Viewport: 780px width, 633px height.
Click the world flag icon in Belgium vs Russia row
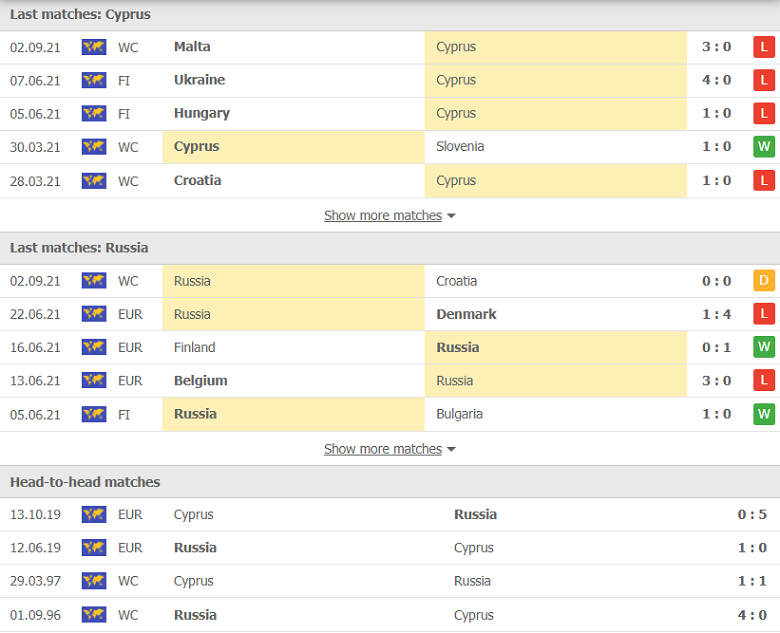click(94, 381)
